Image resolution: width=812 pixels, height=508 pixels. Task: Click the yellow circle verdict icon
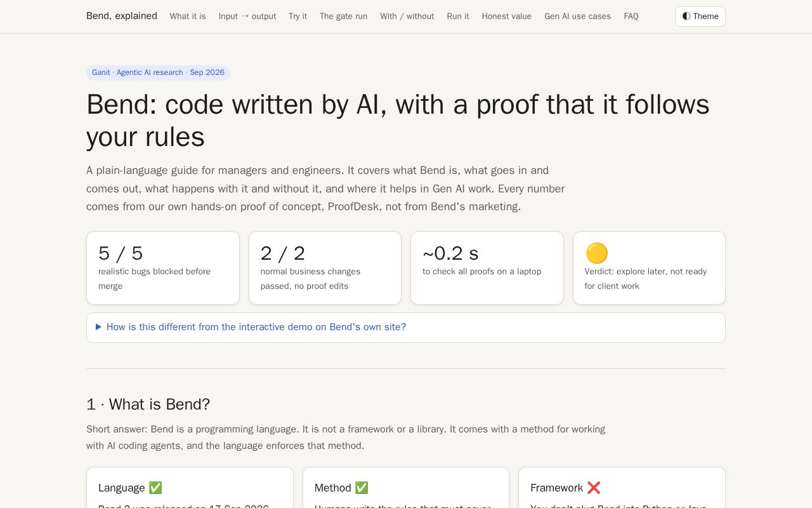coord(596,253)
